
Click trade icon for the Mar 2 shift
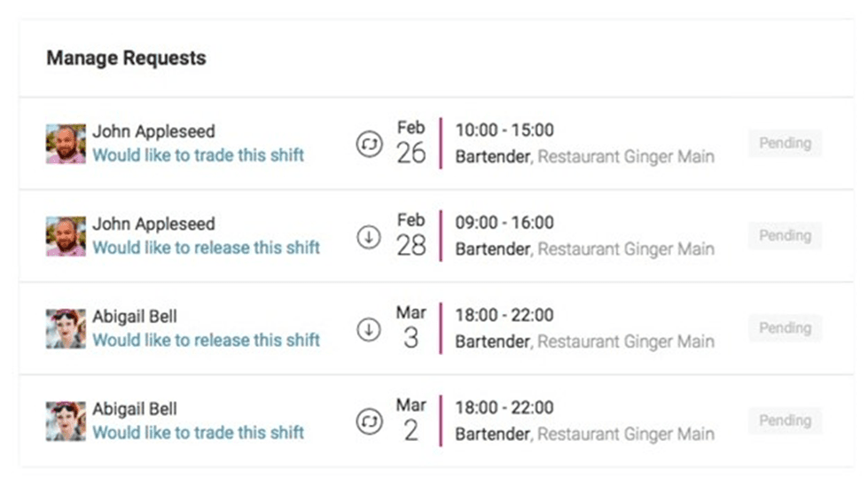(368, 421)
